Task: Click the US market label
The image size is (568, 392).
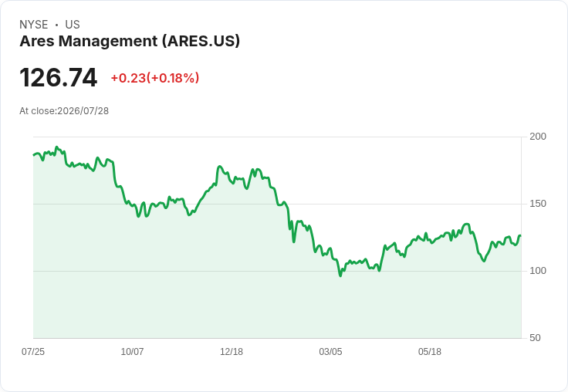Action: [x=73, y=25]
